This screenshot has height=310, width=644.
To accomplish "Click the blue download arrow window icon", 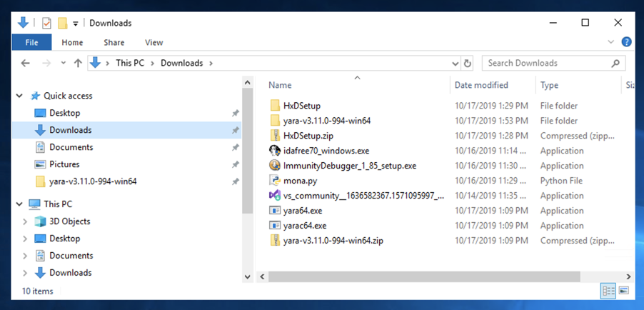I will coord(23,23).
